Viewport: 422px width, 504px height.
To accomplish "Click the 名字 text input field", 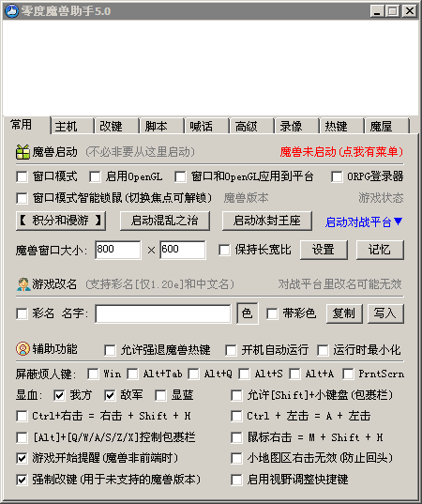I will click(x=163, y=313).
